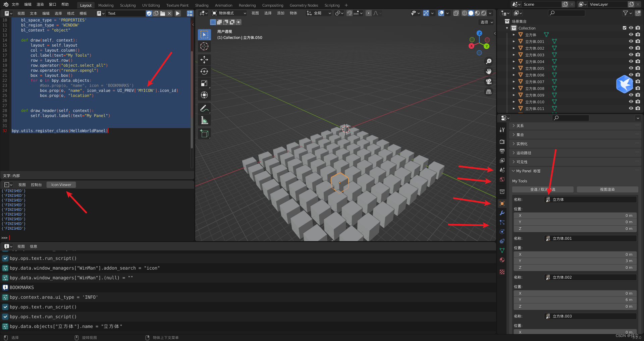This screenshot has height=341, width=644.
Task: Activate the Transform tool
Action: pyautogui.click(x=204, y=95)
